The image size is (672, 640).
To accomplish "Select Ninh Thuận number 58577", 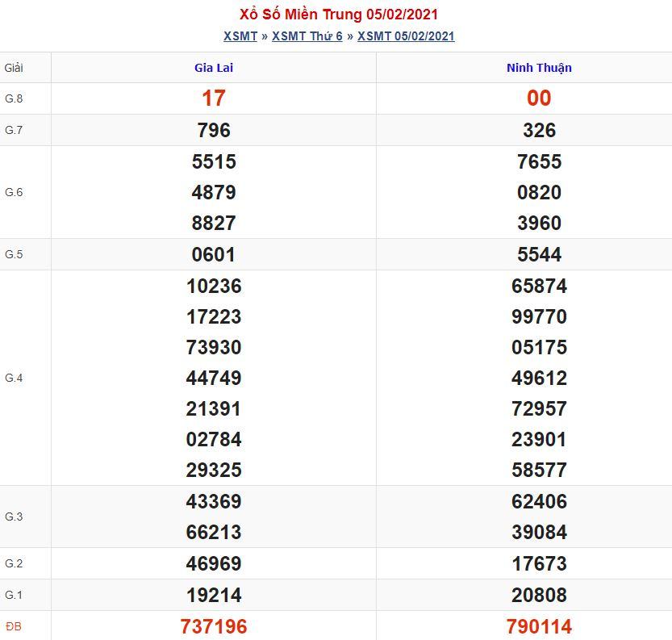I will coord(539,471).
